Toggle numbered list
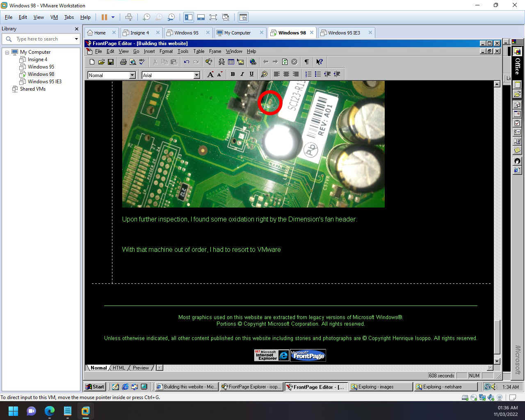Screen dimensions: 525x420 click(308, 74)
